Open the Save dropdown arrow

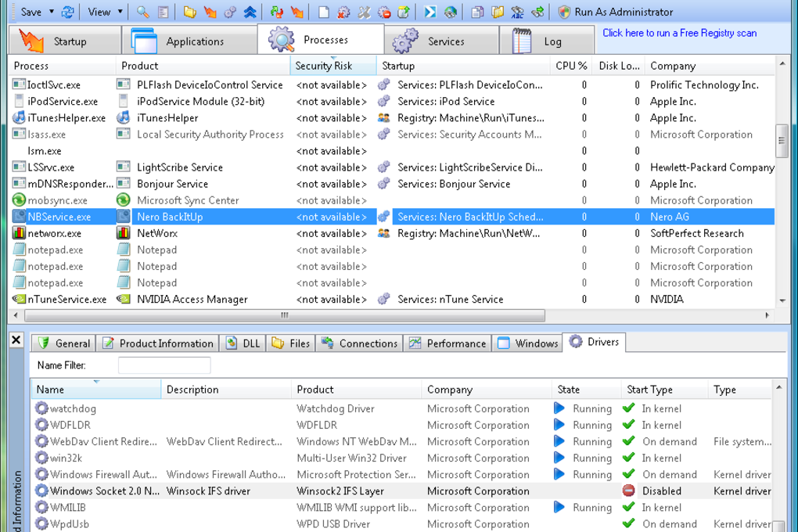[52, 12]
